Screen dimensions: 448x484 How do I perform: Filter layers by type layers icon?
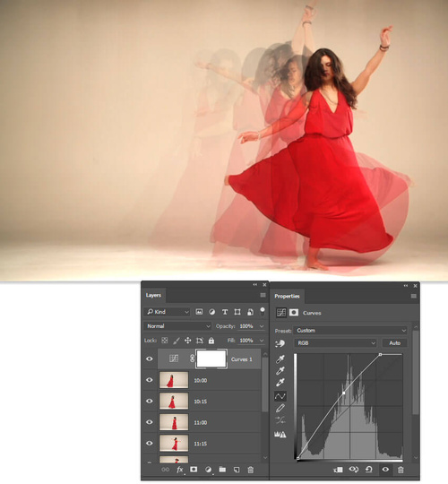pyautogui.click(x=225, y=312)
